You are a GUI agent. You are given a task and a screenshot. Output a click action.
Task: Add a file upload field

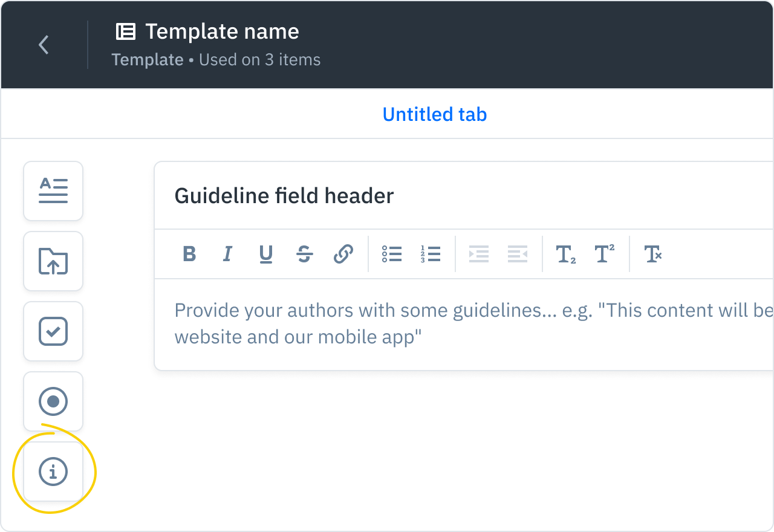[x=53, y=261]
